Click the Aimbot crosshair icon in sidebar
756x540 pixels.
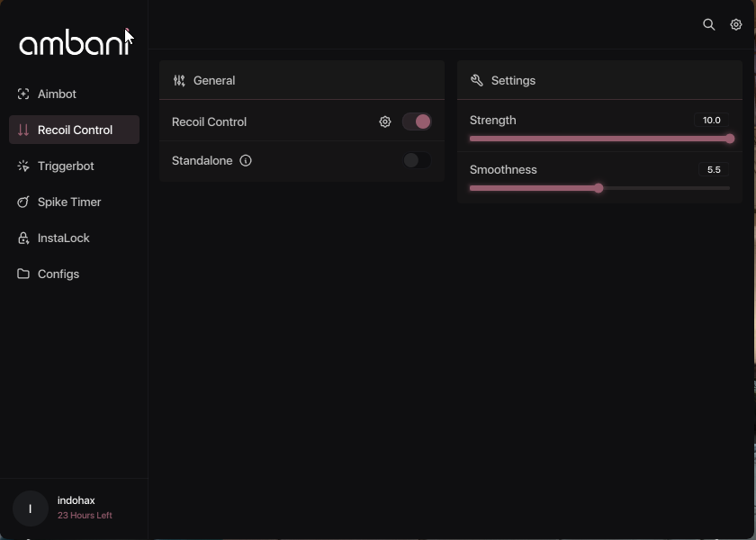coord(23,94)
